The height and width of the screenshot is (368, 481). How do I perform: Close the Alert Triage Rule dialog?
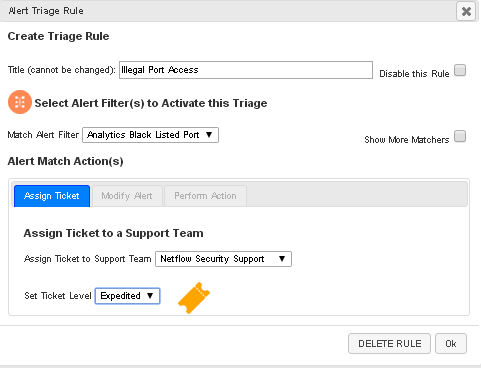click(466, 11)
